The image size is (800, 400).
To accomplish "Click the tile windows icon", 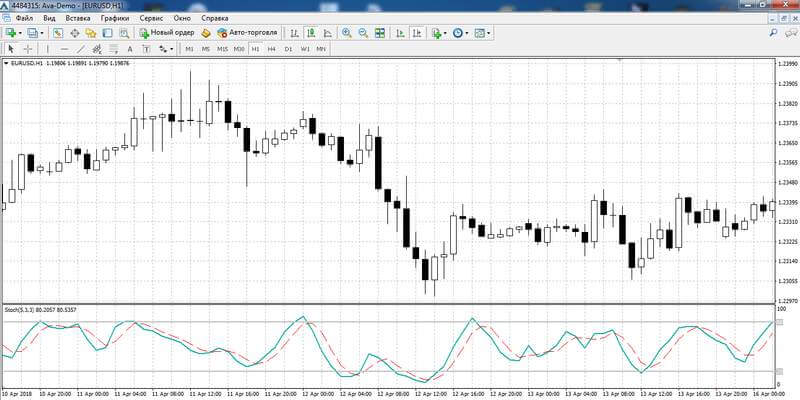I will 380,33.
